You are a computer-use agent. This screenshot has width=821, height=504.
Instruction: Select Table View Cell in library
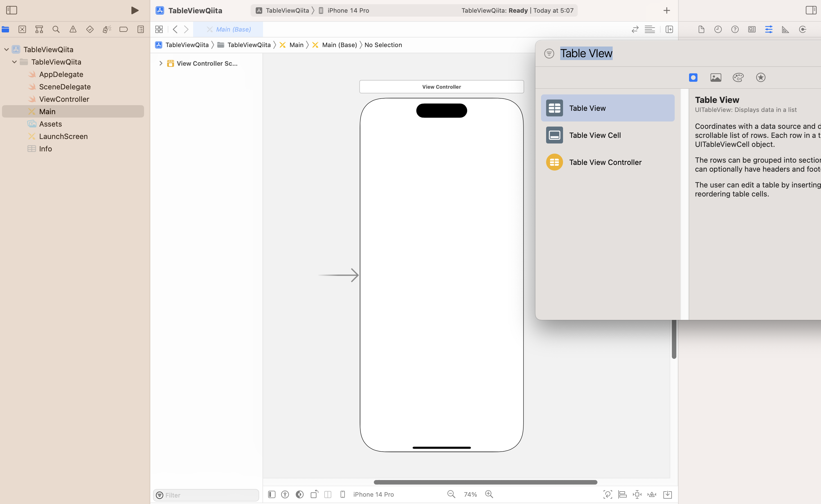595,135
